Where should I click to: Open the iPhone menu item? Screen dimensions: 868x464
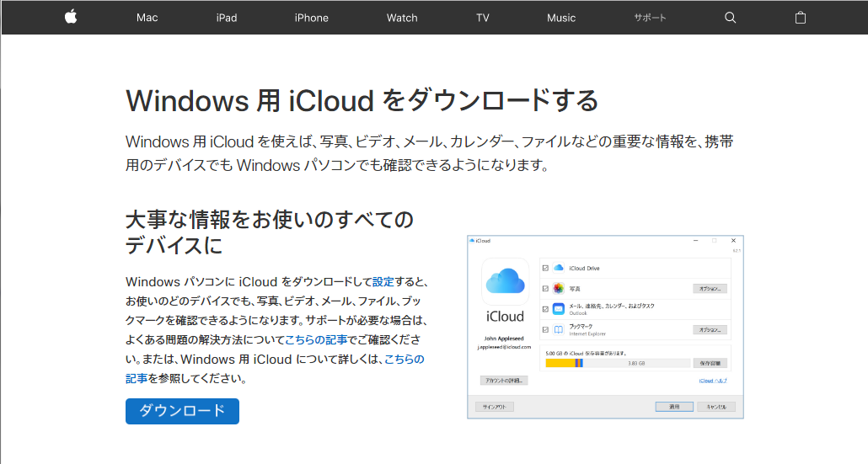(311, 18)
